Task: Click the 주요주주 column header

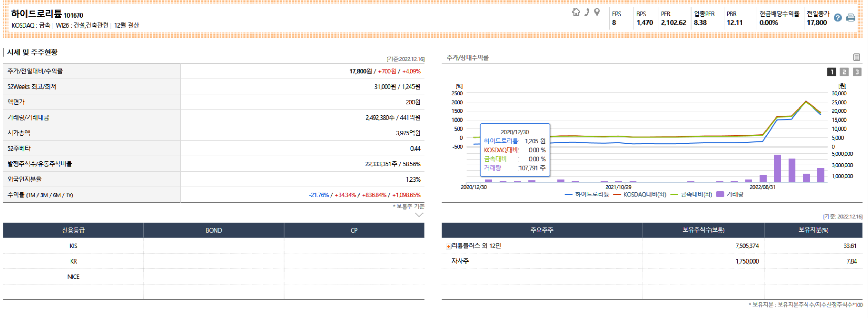Action: [x=542, y=230]
